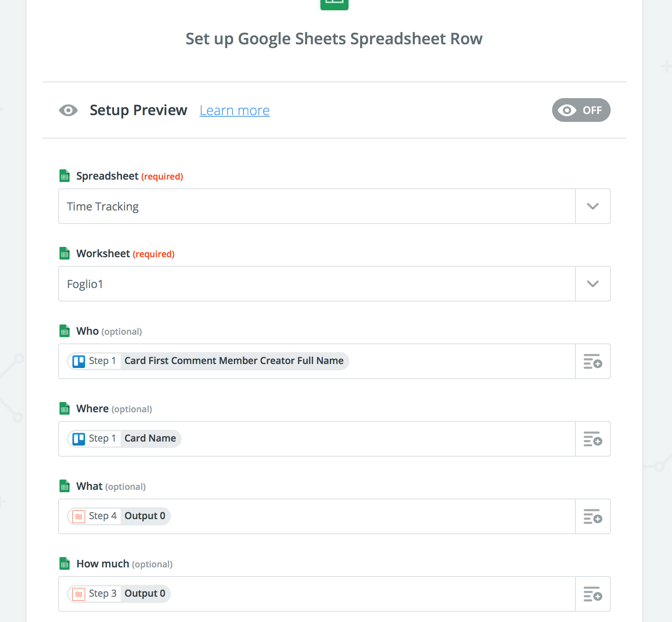Click insert-field icon for Who field
The image size is (672, 622).
point(592,361)
